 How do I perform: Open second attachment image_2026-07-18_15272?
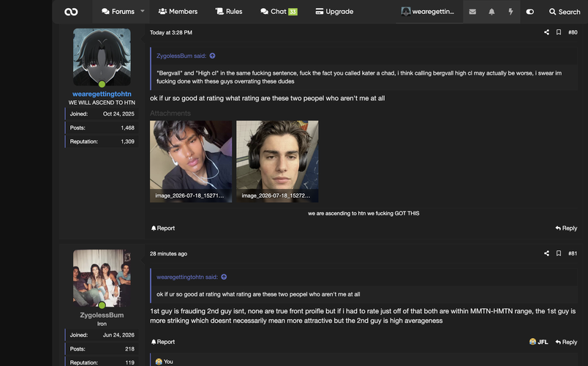(x=277, y=162)
